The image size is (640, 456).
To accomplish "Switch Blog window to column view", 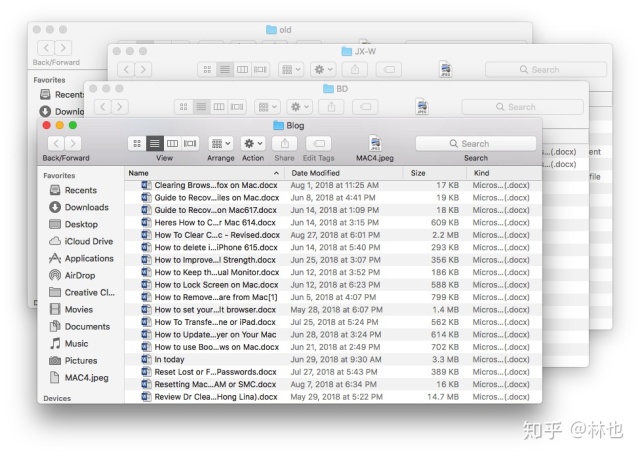I will pos(172,143).
